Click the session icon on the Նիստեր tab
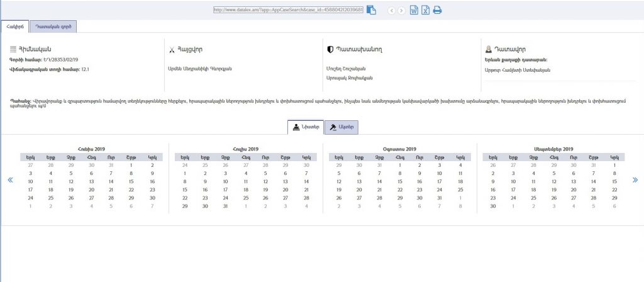The height and width of the screenshot is (282, 644). (296, 127)
